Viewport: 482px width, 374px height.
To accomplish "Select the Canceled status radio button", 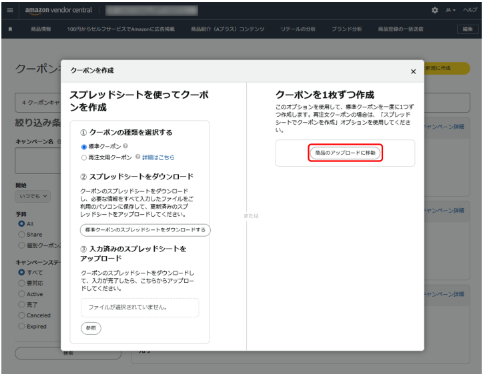I will pos(22,315).
